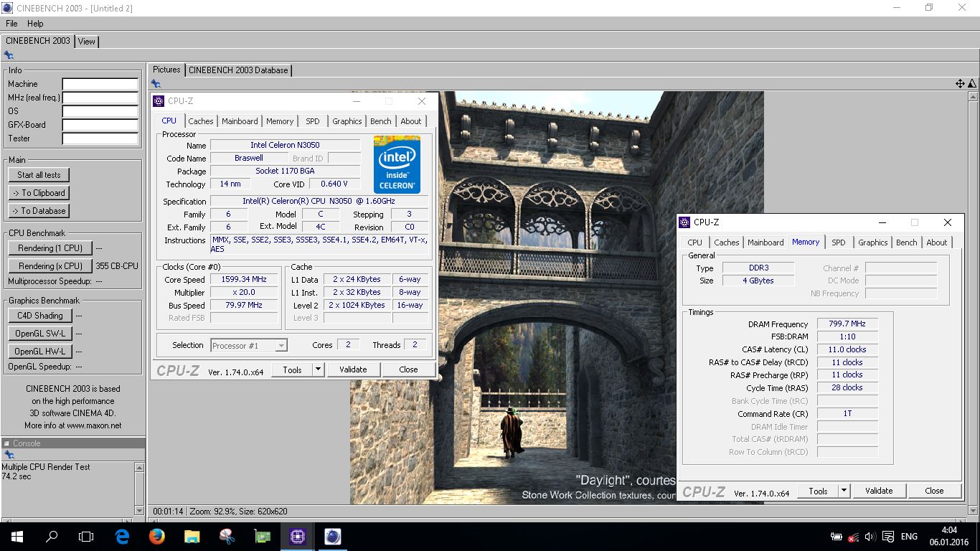The width and height of the screenshot is (980, 551).
Task: Click pin icon under Pictures tab
Action: point(156,84)
